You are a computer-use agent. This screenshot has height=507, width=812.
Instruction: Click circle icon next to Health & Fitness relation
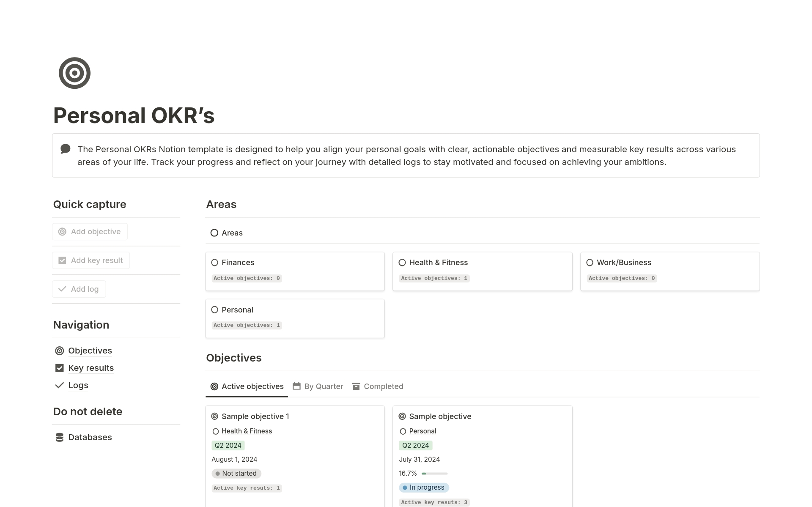click(216, 431)
